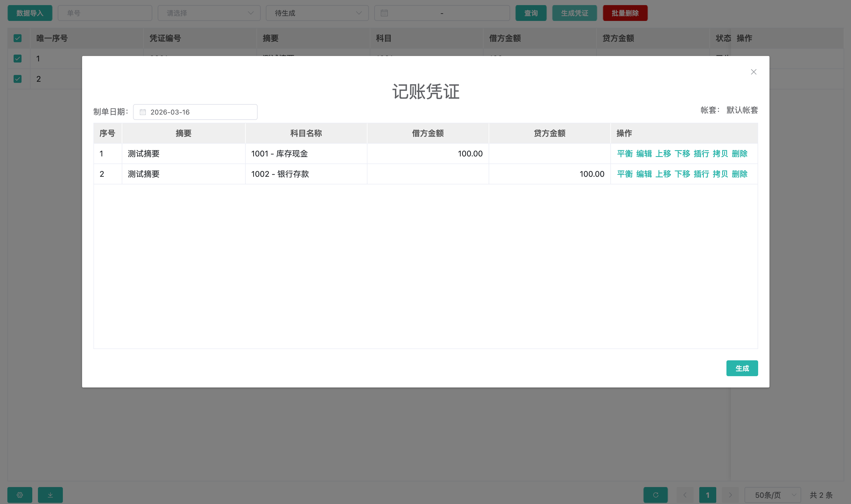Click calendar icon in 制单日期 field
The height and width of the screenshot is (504, 851).
click(143, 112)
